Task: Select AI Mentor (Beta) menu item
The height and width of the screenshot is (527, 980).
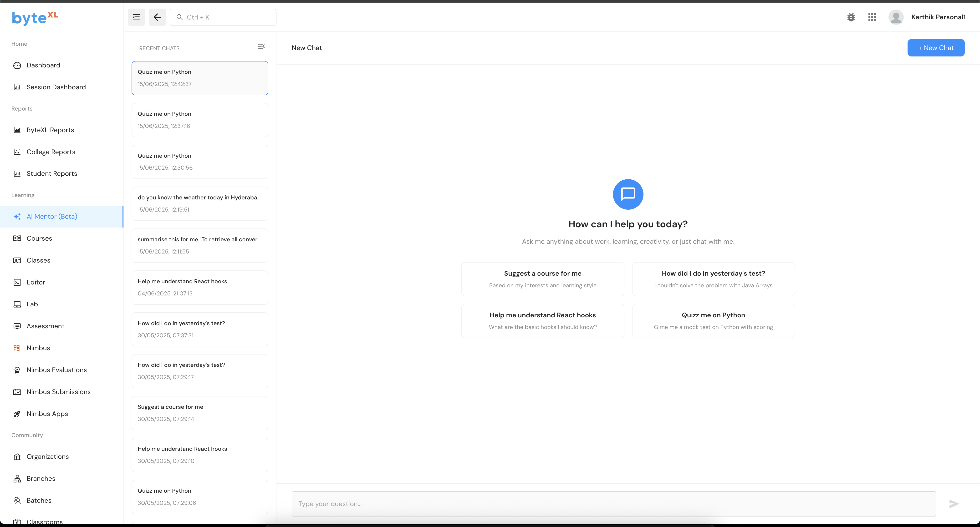Action: pyautogui.click(x=52, y=216)
